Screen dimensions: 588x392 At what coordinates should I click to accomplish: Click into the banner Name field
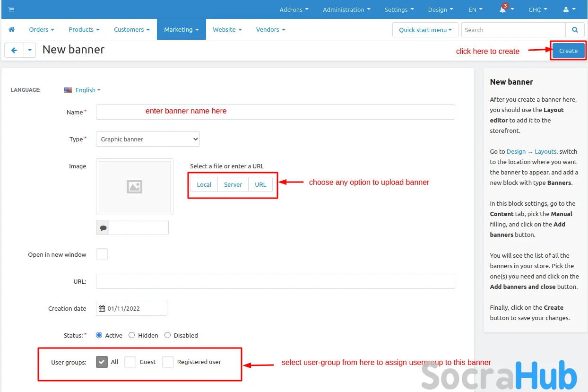(x=275, y=112)
